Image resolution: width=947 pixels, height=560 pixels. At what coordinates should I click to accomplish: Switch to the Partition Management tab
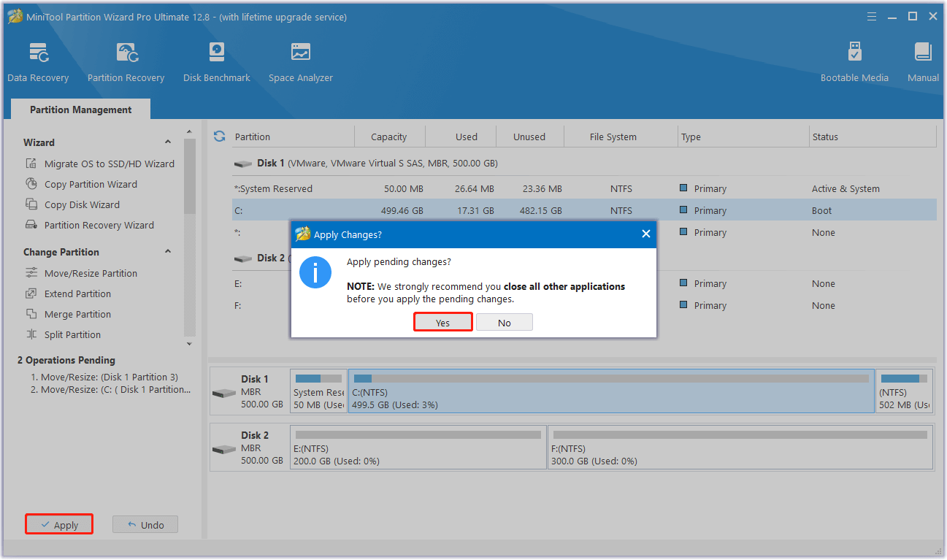click(81, 110)
